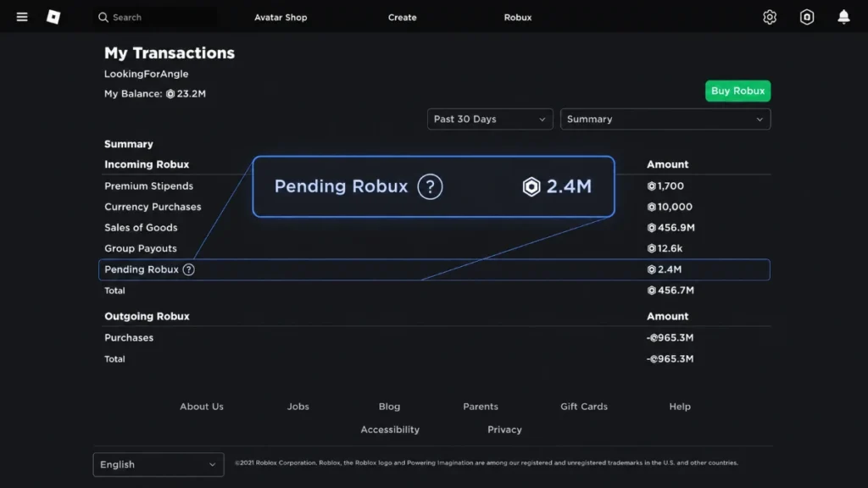Open the Help footer link
This screenshot has height=488, width=868.
[x=680, y=406]
